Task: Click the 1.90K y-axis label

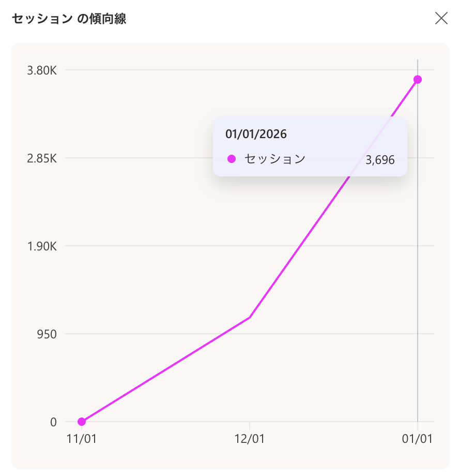Action: [x=42, y=246]
